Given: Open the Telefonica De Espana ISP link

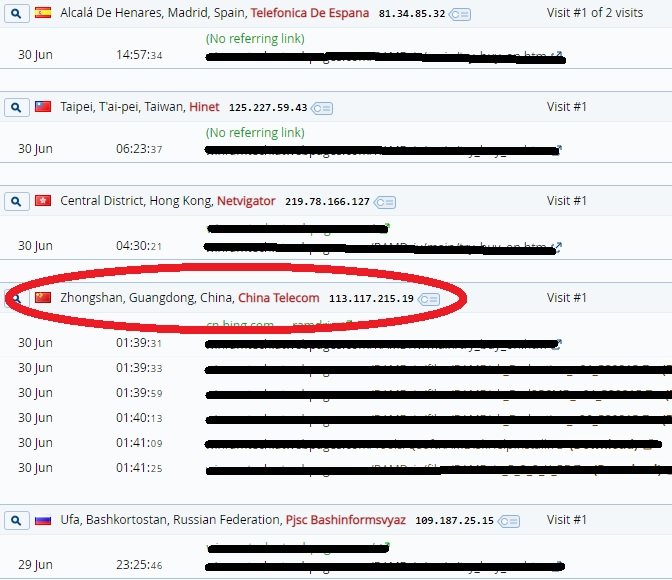Looking at the screenshot, I should (310, 13).
